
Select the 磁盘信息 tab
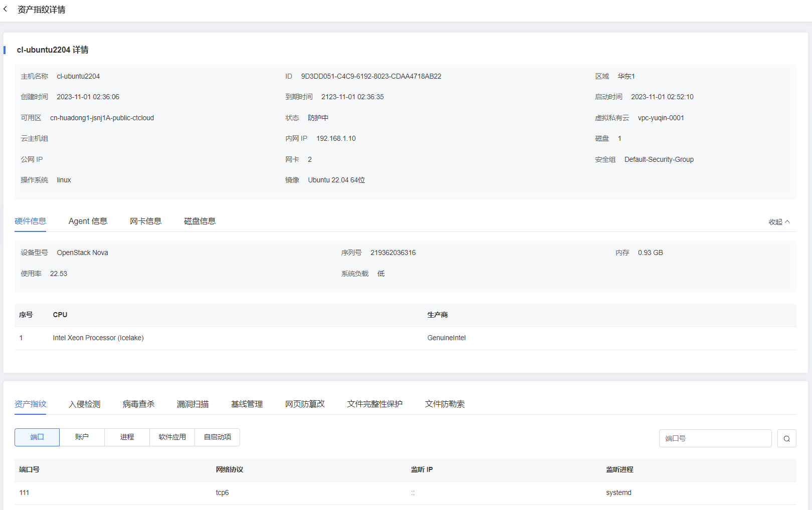pyautogui.click(x=199, y=221)
